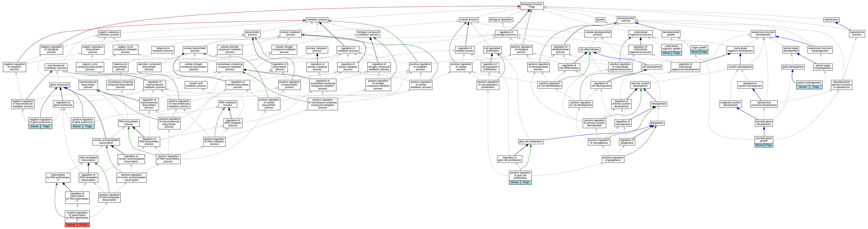The image size is (868, 229).
Task: Click the 'transcription by RNA polymerase II' node
Action: (x=58, y=178)
